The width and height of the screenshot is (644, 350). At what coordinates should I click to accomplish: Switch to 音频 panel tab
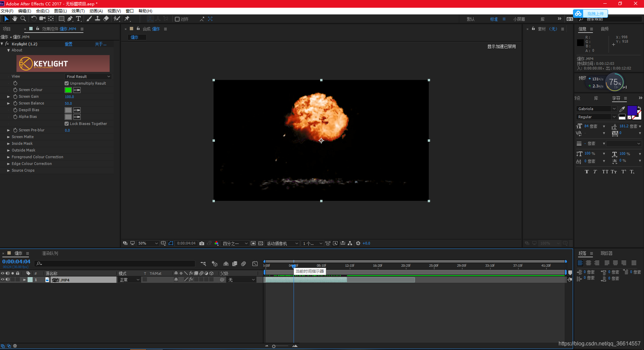[605, 29]
